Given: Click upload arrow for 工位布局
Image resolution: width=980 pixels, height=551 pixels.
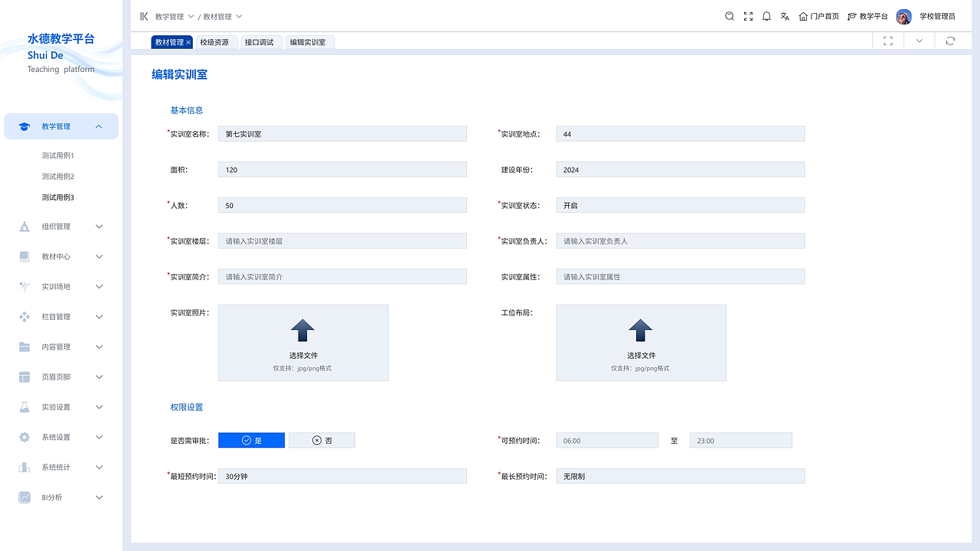Looking at the screenshot, I should pyautogui.click(x=640, y=331).
